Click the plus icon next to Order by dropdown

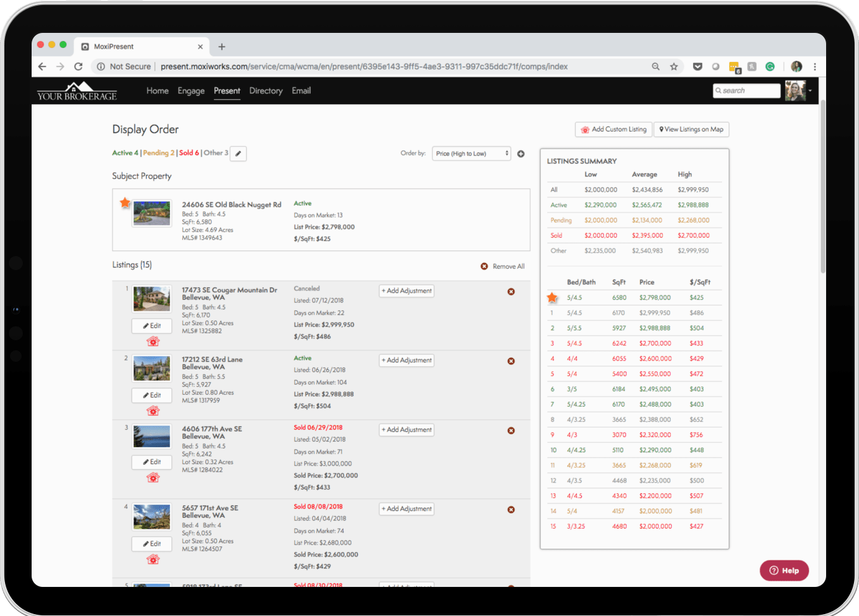pos(521,153)
